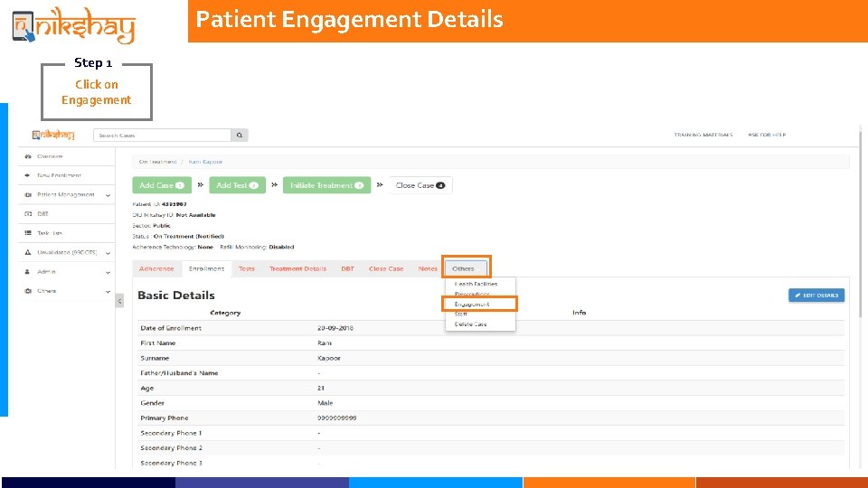Select the Overview sidebar icon

(x=28, y=156)
